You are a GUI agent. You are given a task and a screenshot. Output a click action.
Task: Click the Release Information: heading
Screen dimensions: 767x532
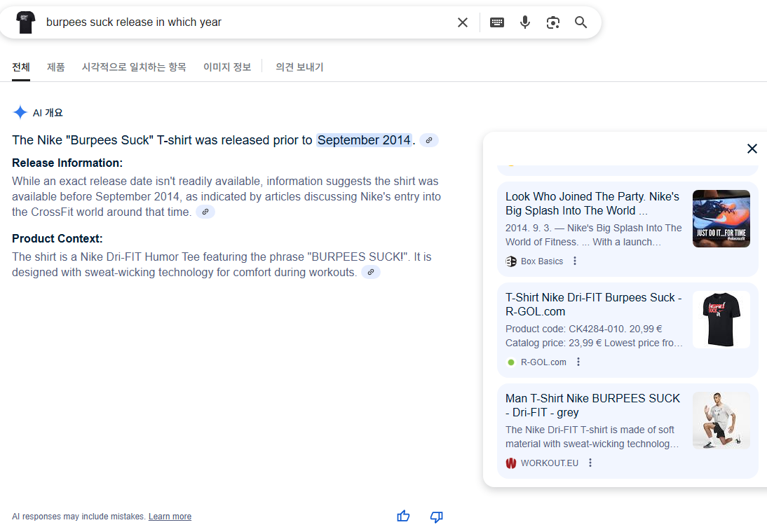(67, 163)
